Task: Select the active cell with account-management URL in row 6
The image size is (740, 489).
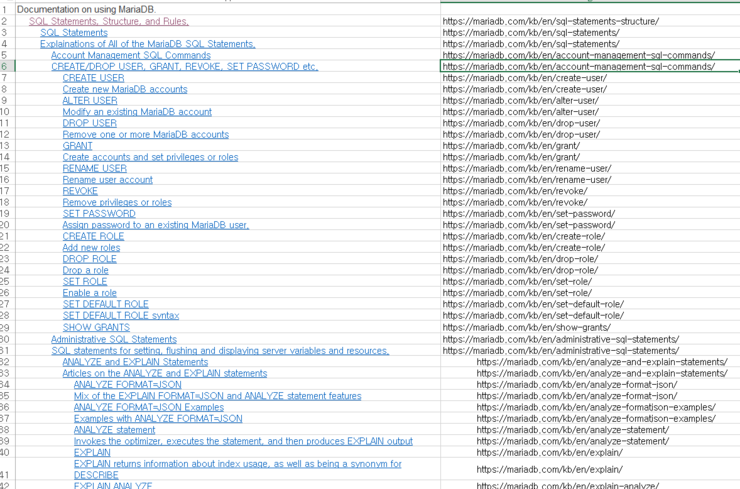Action: pyautogui.click(x=590, y=67)
